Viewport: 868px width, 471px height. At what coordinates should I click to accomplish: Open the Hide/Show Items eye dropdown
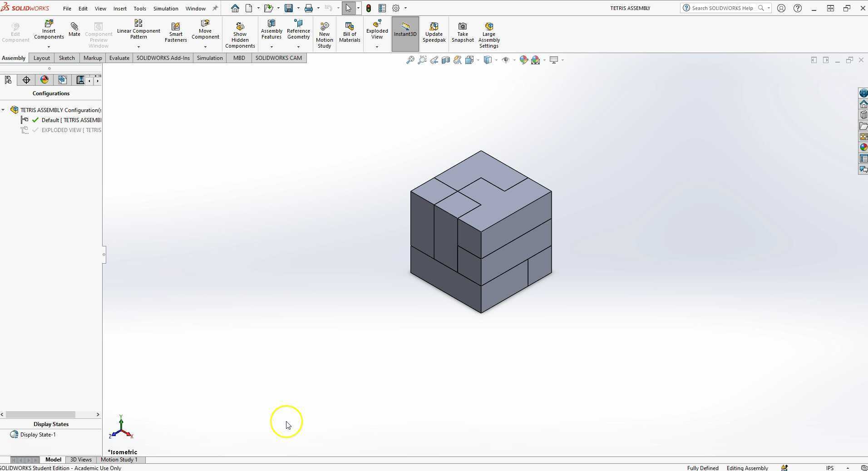coord(514,60)
